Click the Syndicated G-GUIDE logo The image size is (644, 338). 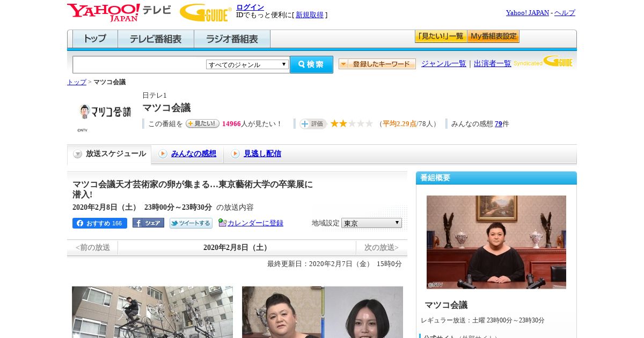[543, 61]
